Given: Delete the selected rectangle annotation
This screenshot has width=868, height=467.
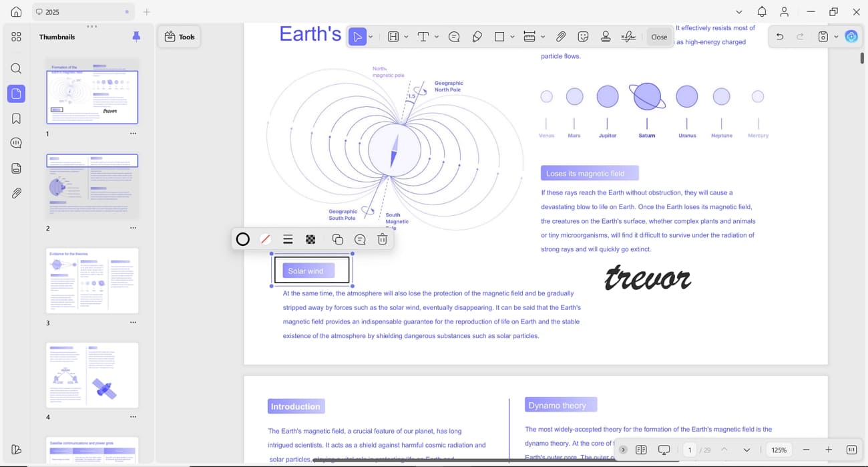Looking at the screenshot, I should click(382, 239).
